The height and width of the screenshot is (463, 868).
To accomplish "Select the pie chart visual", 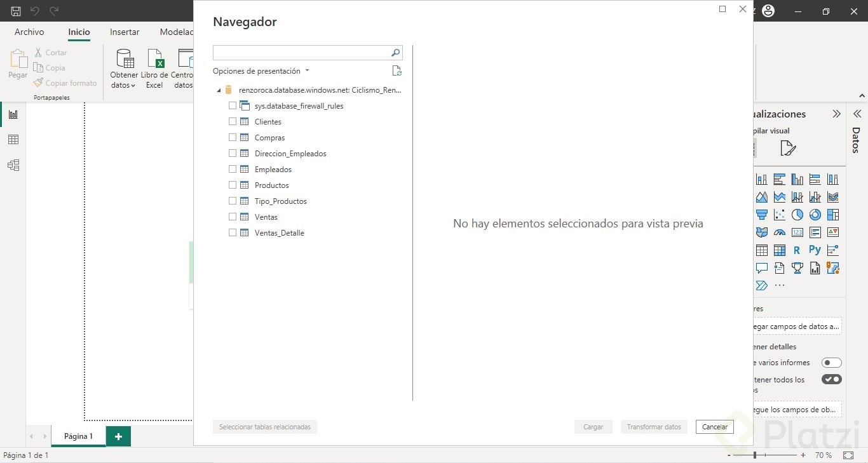I will pos(797,215).
